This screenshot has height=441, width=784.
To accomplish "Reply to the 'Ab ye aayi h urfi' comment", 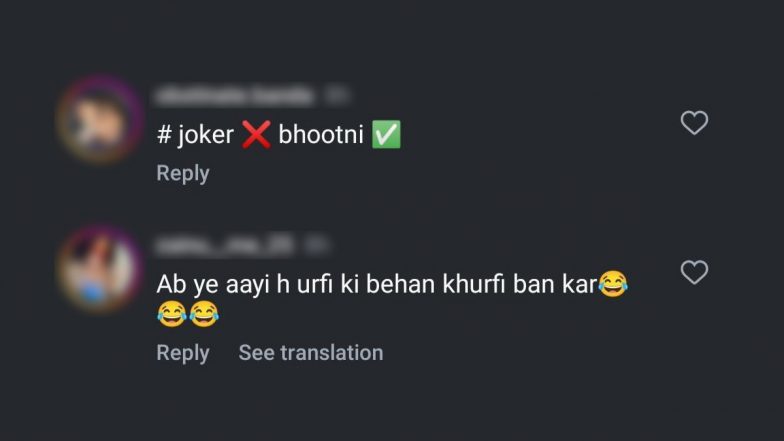I will tap(183, 352).
